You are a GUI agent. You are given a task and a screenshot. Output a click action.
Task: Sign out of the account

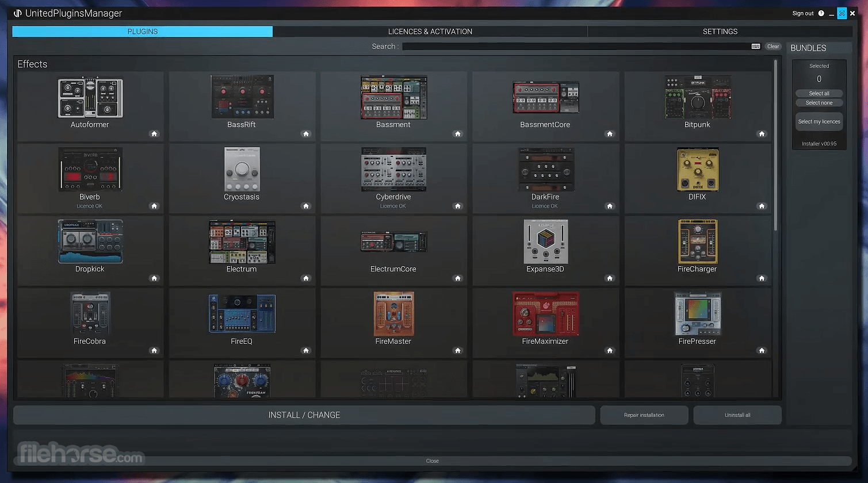(803, 13)
